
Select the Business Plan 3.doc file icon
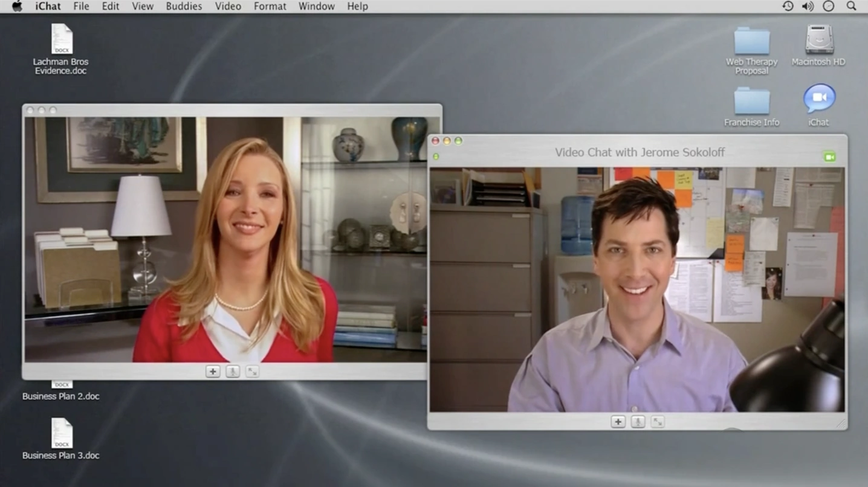pos(61,433)
